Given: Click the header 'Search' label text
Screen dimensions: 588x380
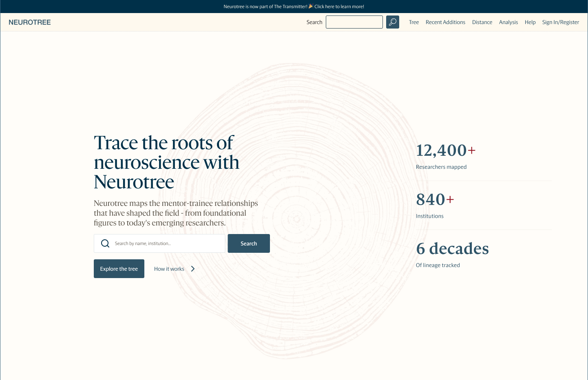Looking at the screenshot, I should click(314, 22).
